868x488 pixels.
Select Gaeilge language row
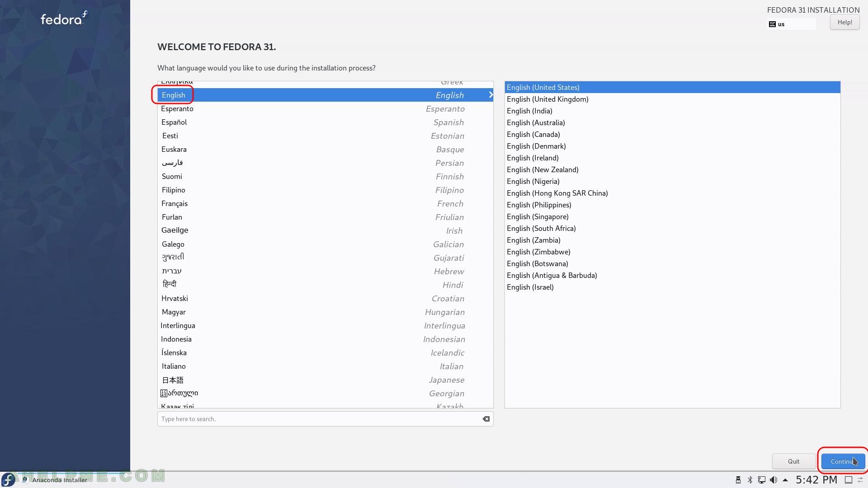325,230
